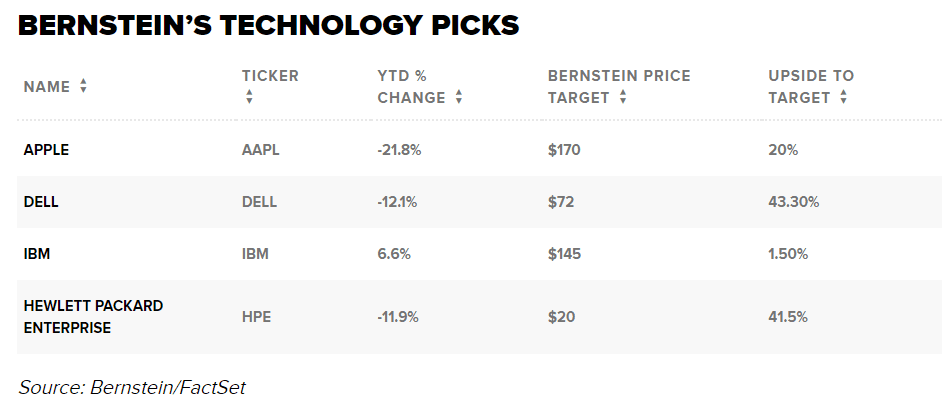Click the -11.9% YTD change value

click(x=398, y=317)
